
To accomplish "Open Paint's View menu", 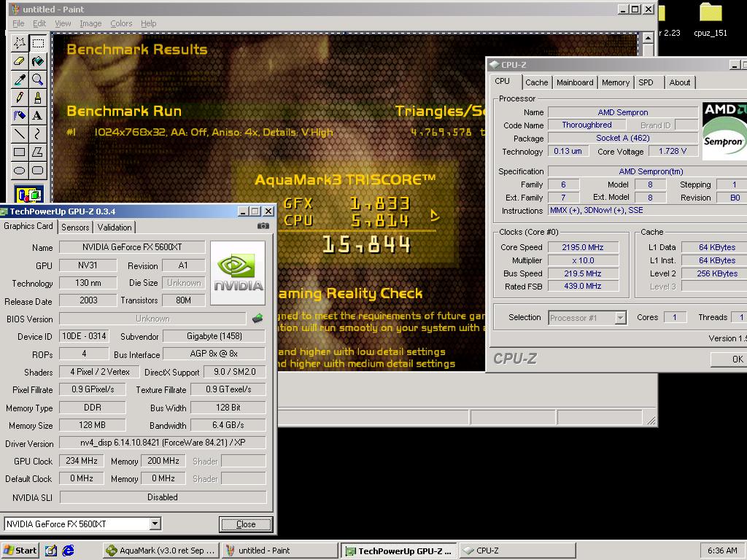I will click(63, 23).
